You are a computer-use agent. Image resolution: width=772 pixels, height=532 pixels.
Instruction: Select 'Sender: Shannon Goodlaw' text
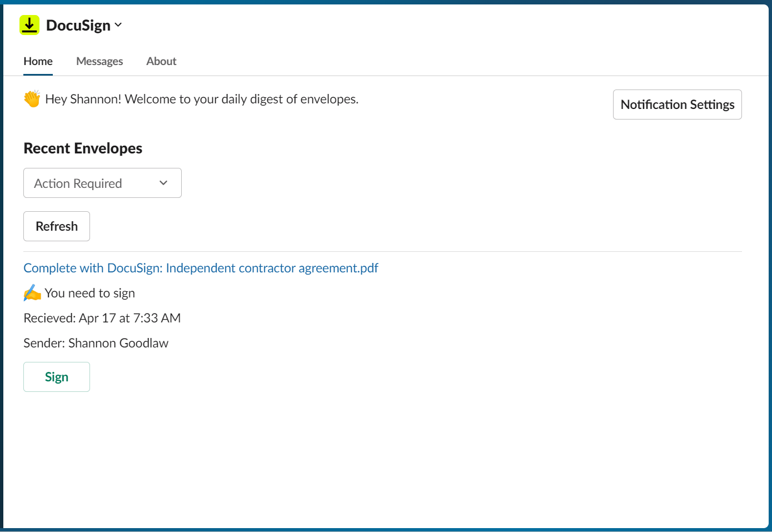96,343
